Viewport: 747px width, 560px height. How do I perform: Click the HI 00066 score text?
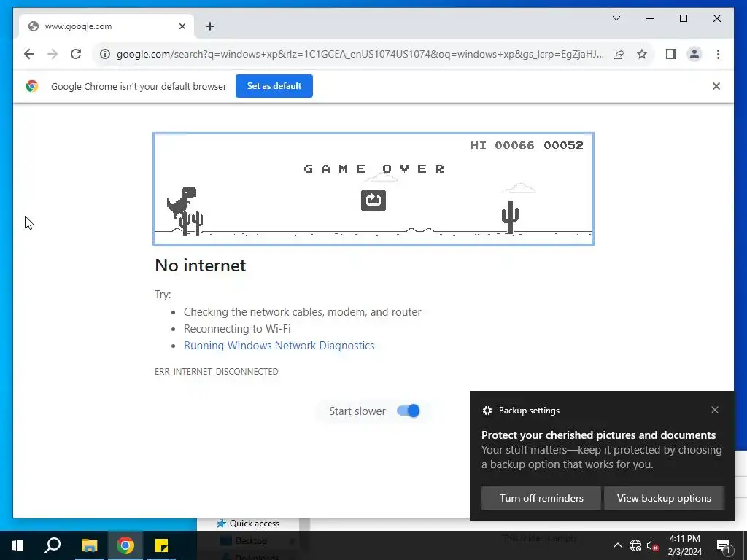pyautogui.click(x=502, y=145)
